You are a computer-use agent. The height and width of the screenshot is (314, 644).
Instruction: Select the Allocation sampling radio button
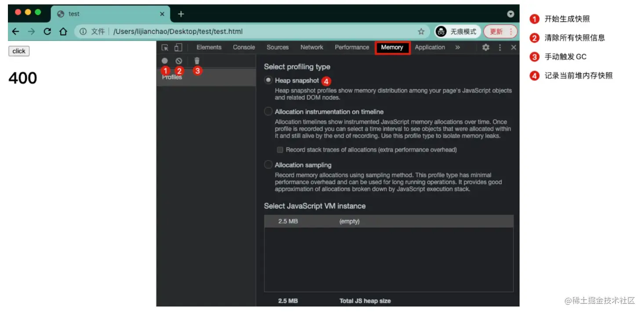click(x=268, y=165)
